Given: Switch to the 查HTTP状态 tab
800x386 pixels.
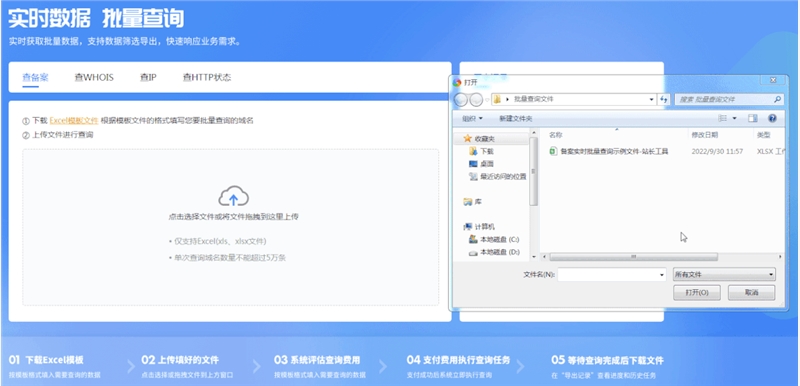Looking at the screenshot, I should point(207,78).
